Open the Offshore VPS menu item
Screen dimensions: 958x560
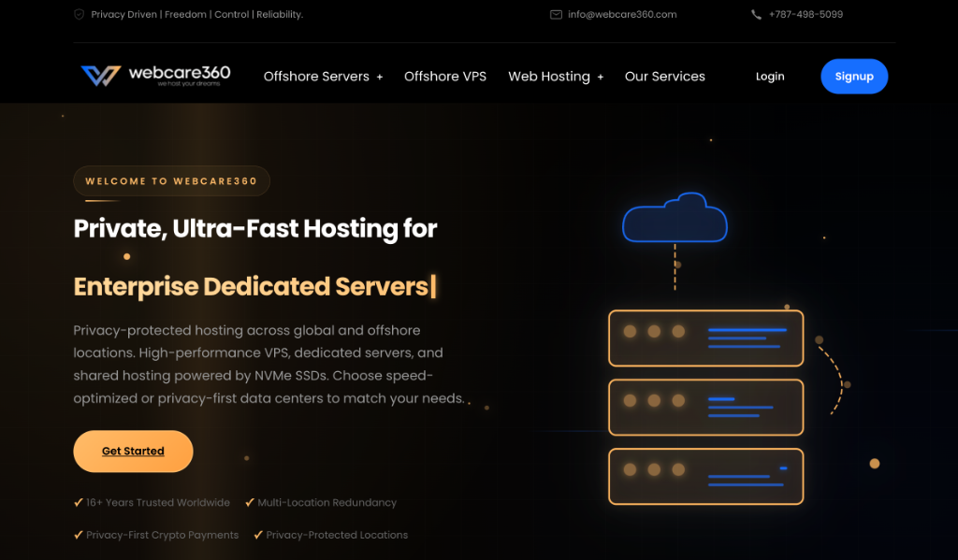point(445,77)
